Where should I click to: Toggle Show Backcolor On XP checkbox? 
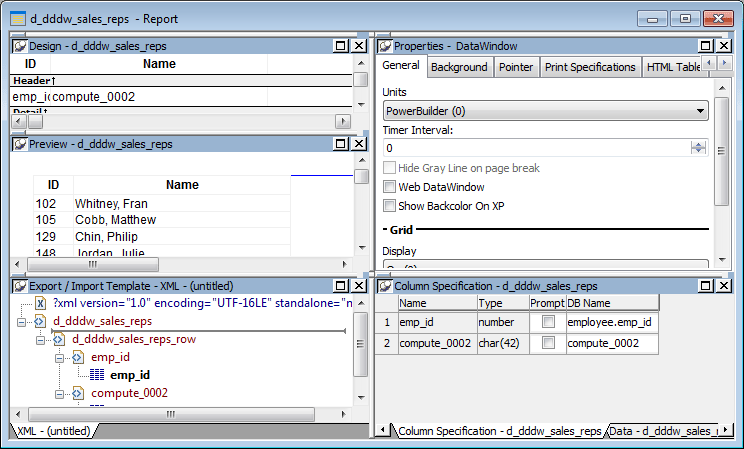(x=390, y=206)
